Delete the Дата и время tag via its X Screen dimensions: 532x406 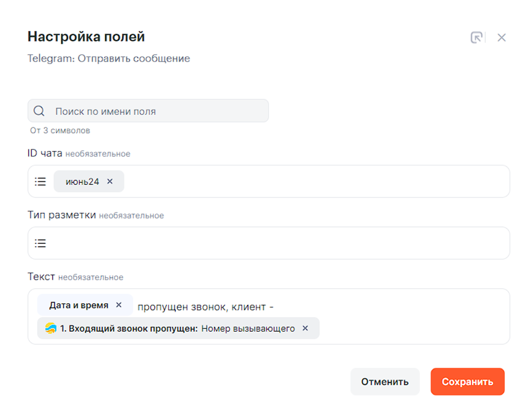coord(119,305)
